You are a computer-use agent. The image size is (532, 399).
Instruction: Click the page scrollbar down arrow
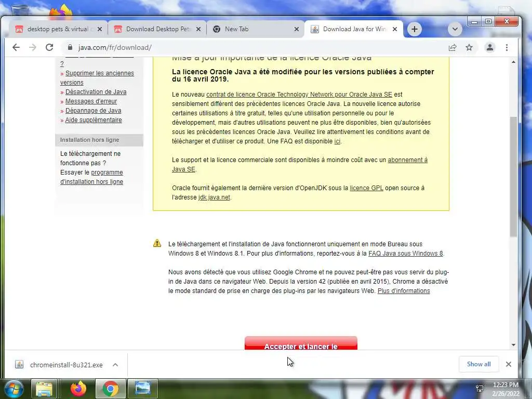[x=513, y=345]
